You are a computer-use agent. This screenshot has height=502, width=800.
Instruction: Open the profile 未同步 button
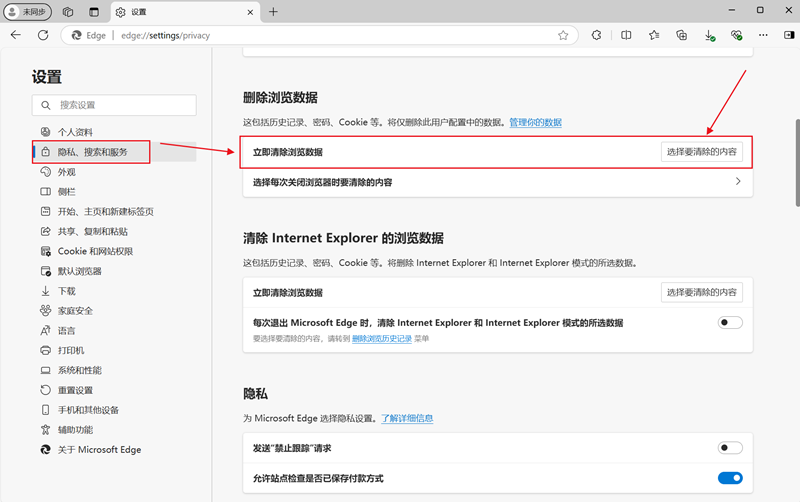coord(28,12)
